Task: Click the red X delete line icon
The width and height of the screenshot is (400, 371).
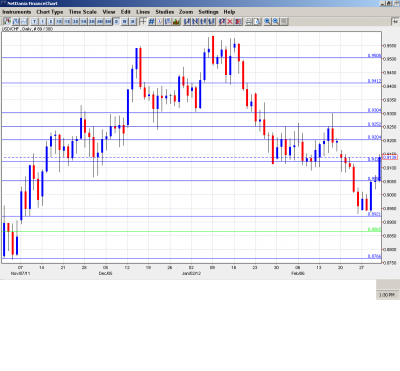Action: (230, 22)
